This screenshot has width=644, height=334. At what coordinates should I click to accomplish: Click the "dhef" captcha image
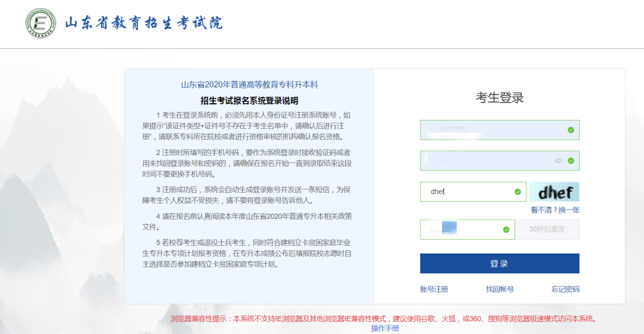[554, 191]
